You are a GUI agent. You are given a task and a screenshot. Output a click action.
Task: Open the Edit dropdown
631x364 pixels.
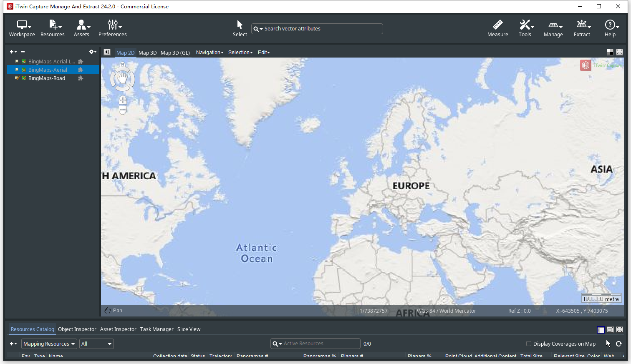[264, 53]
